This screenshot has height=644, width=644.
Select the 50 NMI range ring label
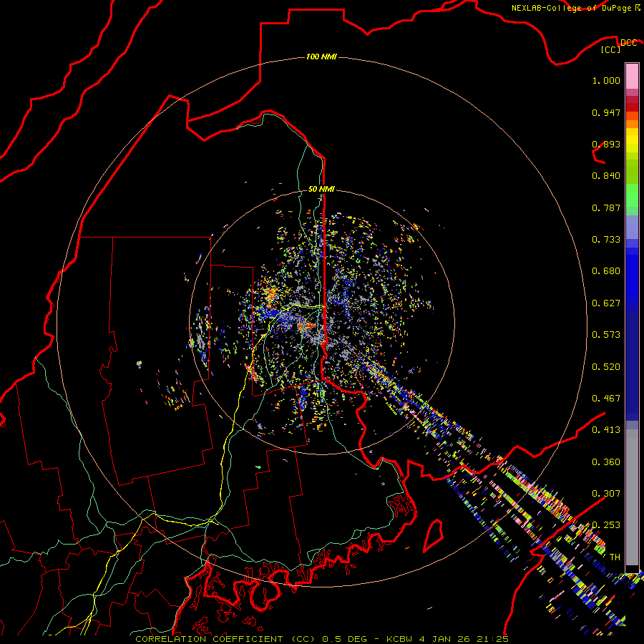click(321, 189)
